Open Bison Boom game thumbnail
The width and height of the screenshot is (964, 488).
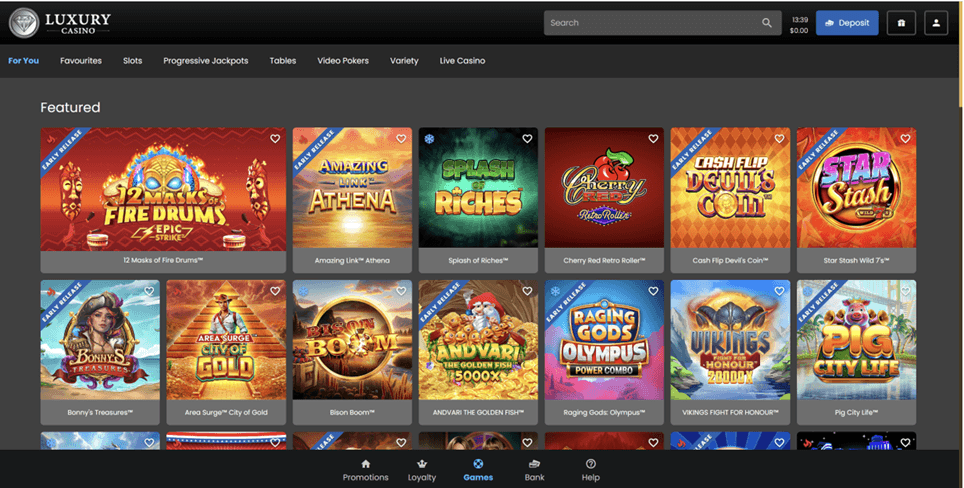[352, 340]
